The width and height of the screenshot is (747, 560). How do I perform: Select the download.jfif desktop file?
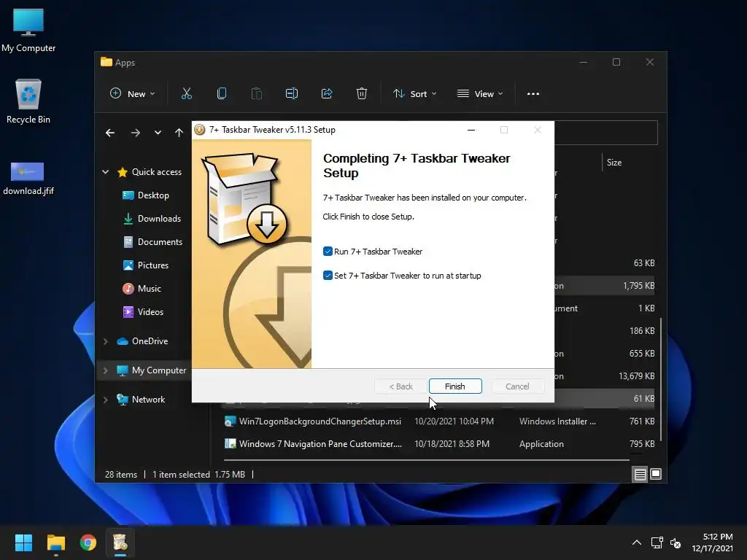(x=28, y=179)
